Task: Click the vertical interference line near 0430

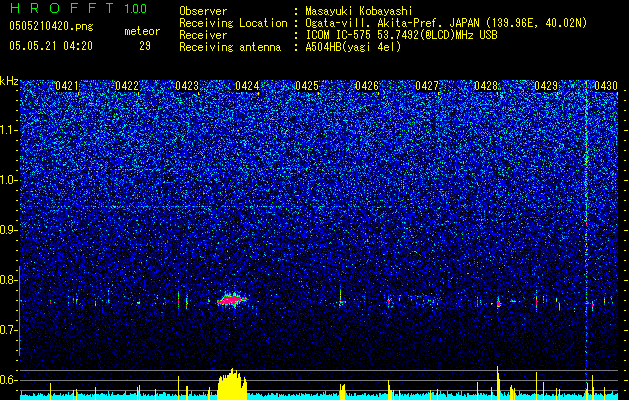Action: coord(586,237)
